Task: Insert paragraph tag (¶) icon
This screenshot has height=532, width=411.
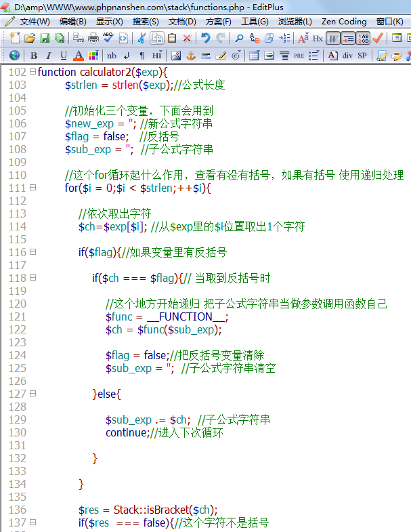Action: pos(142,56)
